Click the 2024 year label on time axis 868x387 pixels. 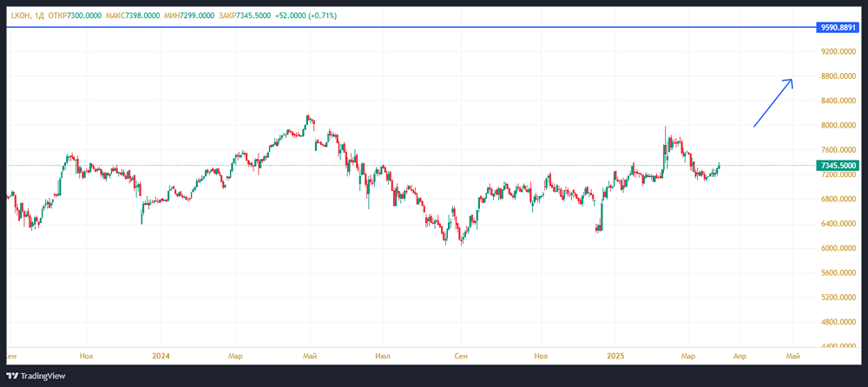pyautogui.click(x=160, y=356)
